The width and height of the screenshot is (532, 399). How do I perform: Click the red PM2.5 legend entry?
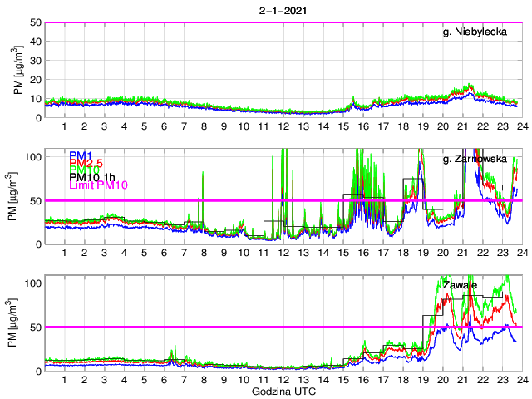[x=86, y=163]
